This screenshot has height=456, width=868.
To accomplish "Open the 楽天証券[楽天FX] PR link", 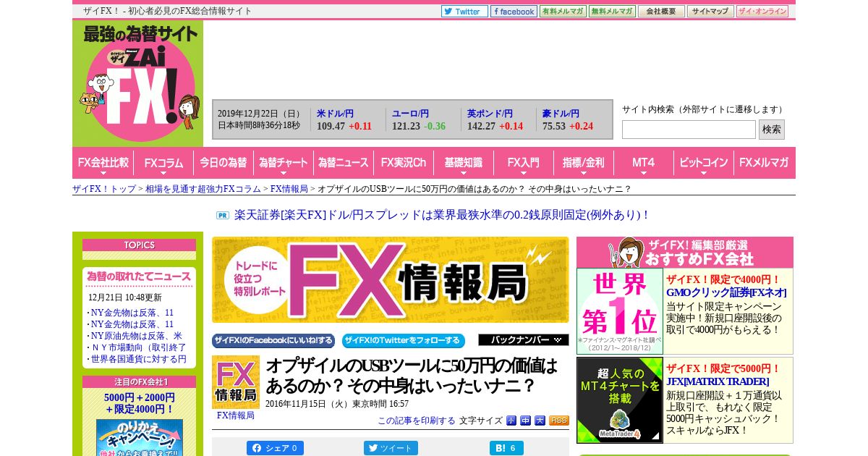I will [x=441, y=215].
